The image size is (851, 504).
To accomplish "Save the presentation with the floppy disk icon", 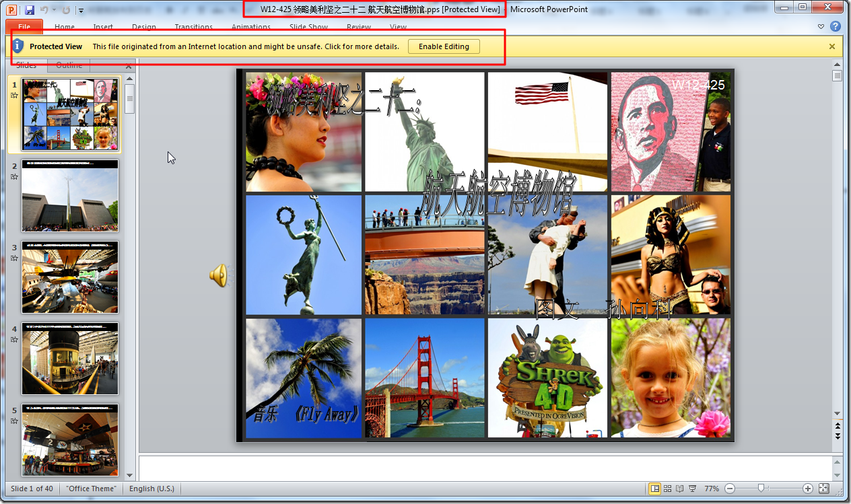I will coord(30,9).
